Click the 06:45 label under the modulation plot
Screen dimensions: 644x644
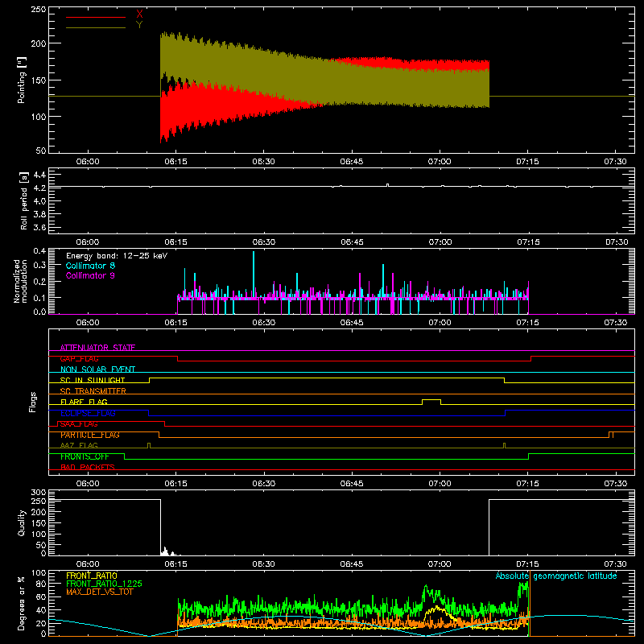[352, 323]
